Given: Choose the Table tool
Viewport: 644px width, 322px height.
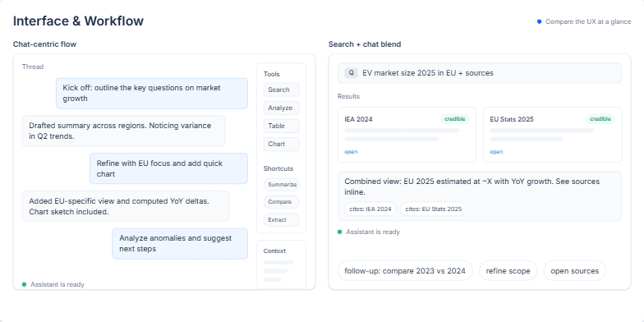Looking at the screenshot, I should coord(281,126).
